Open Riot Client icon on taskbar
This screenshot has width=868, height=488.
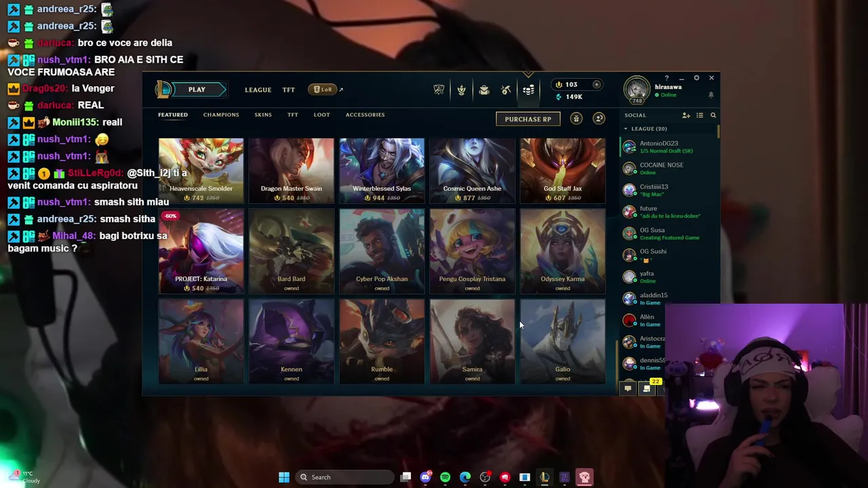(505, 477)
